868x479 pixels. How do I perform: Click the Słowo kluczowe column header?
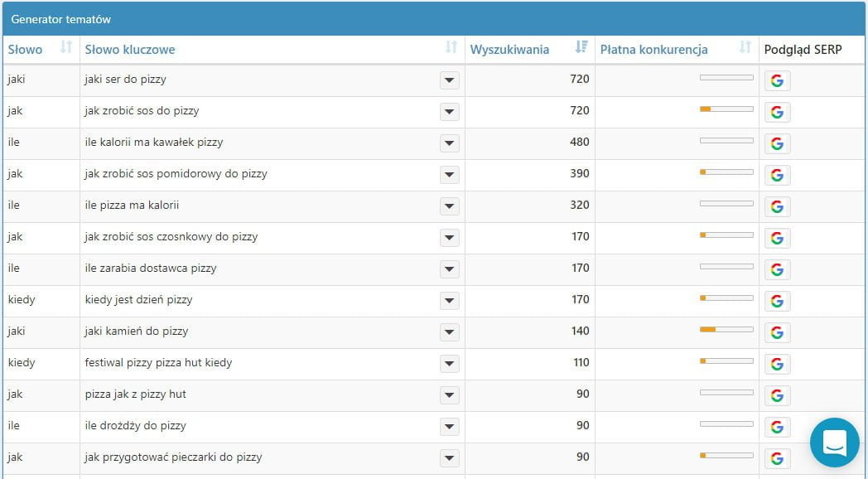tap(130, 50)
